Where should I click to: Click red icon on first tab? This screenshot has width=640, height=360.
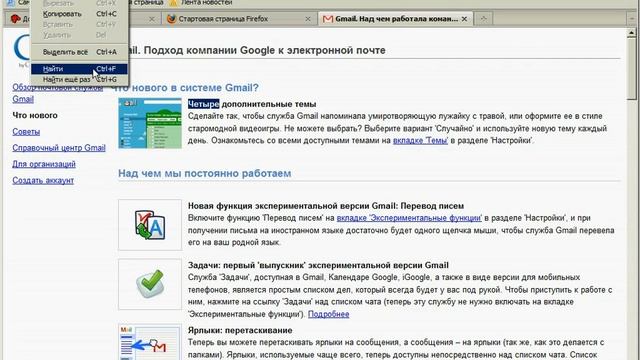coord(15,19)
